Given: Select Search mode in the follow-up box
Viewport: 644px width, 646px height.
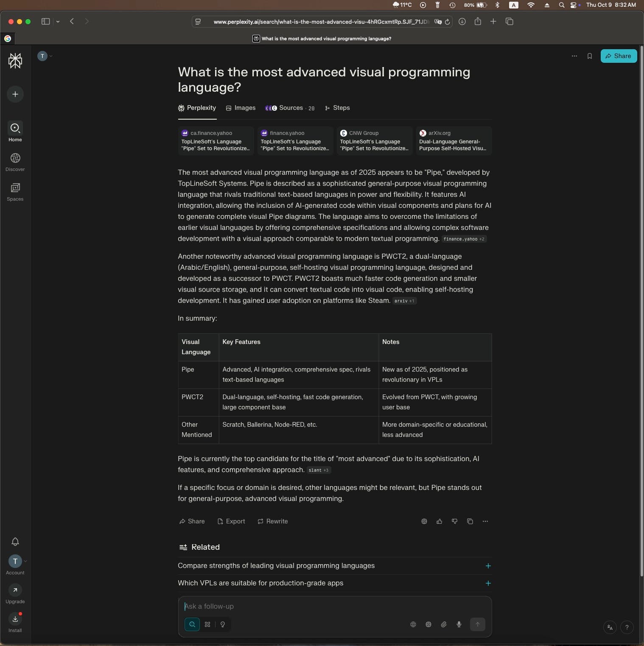Looking at the screenshot, I should pos(192,624).
